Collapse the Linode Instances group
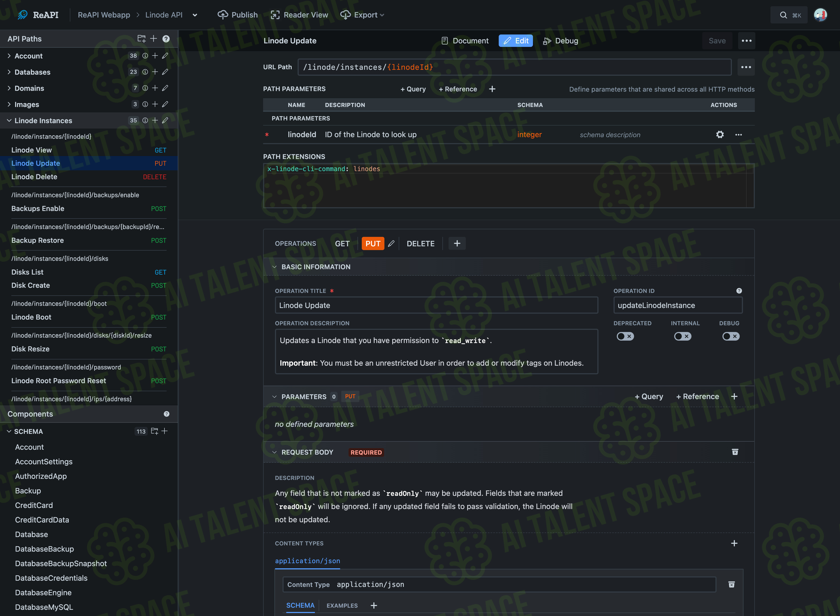Image resolution: width=840 pixels, height=616 pixels. [9, 120]
